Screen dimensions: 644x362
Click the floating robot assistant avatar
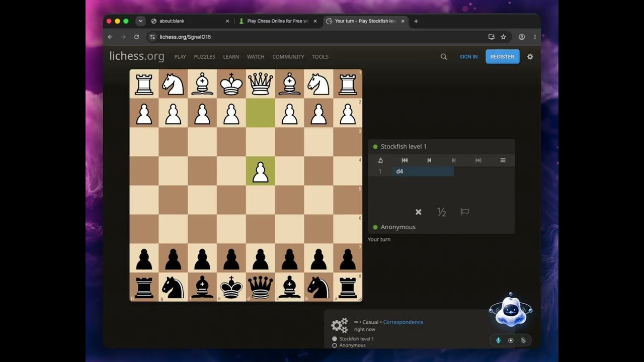pos(511,310)
